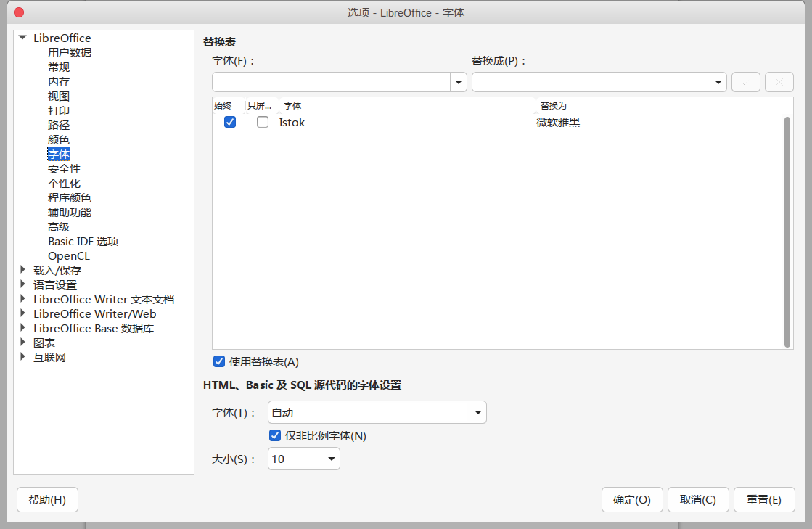Viewport: 812px width, 529px height.
Task: Click the replacement table vertical scrollbar
Action: (787, 232)
